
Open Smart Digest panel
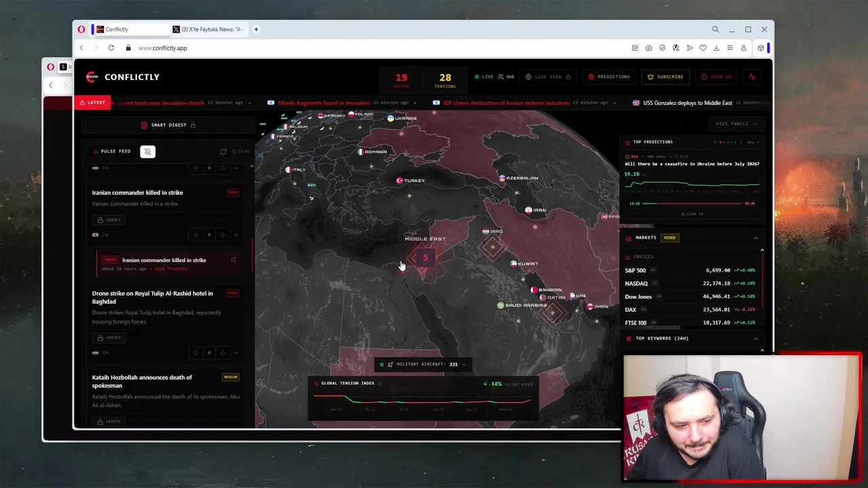(x=168, y=125)
